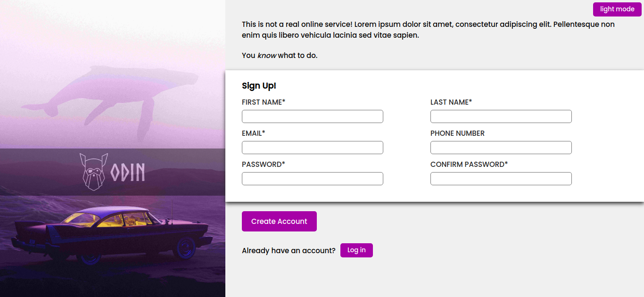This screenshot has width=644, height=297.
Task: Select the Email text box
Action: click(312, 148)
